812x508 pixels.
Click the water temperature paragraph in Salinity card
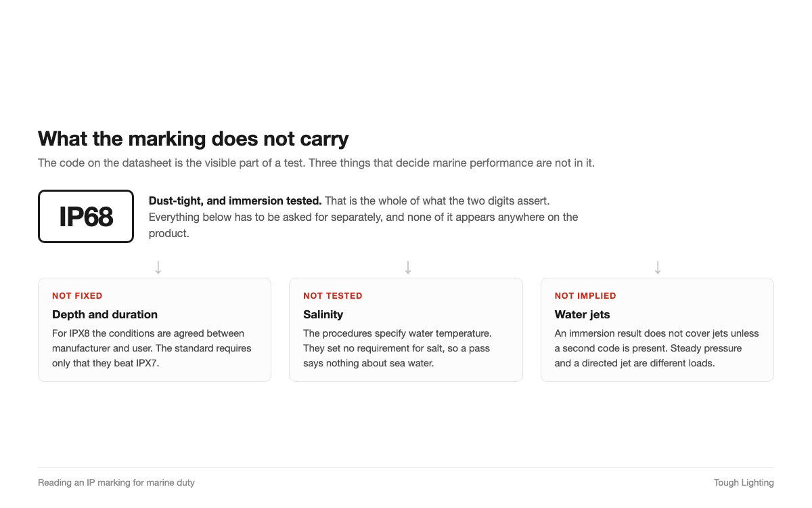(397, 348)
